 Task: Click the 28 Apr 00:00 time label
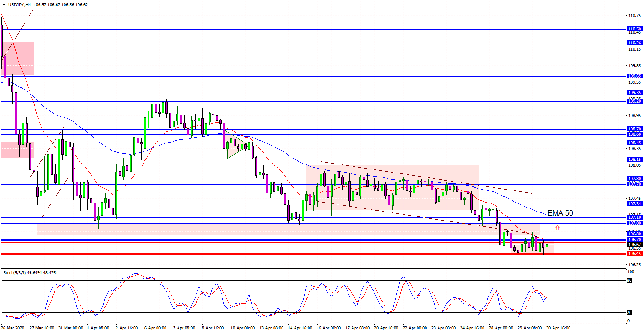click(x=501, y=328)
